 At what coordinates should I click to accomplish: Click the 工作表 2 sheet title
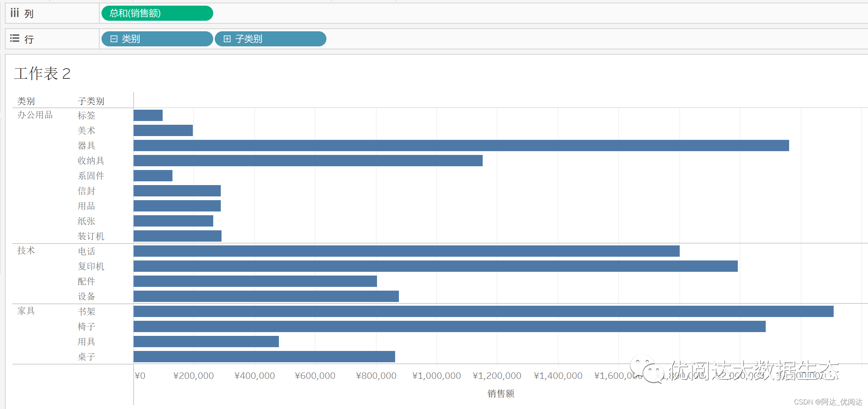tap(42, 74)
